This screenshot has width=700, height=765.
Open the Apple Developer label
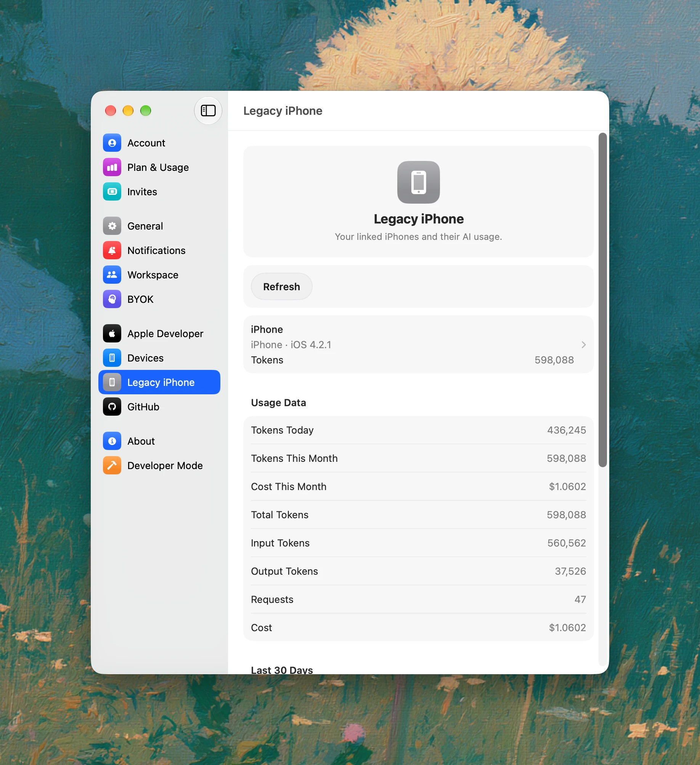(x=165, y=334)
